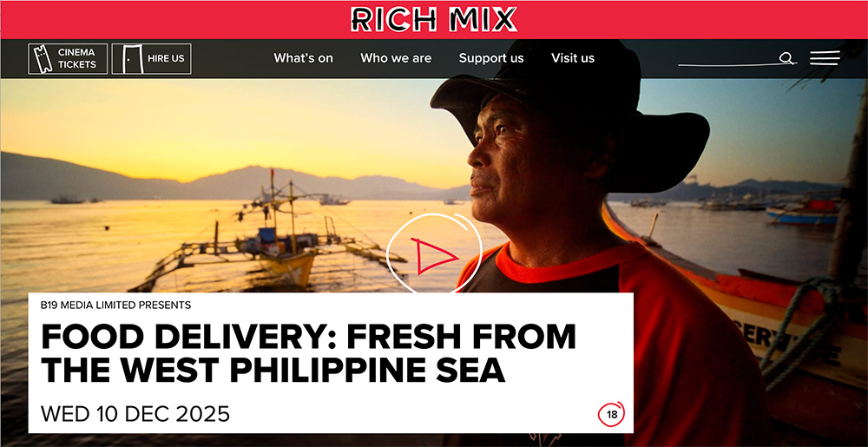Open the Who we are menu
This screenshot has height=447, width=868.
tap(396, 58)
